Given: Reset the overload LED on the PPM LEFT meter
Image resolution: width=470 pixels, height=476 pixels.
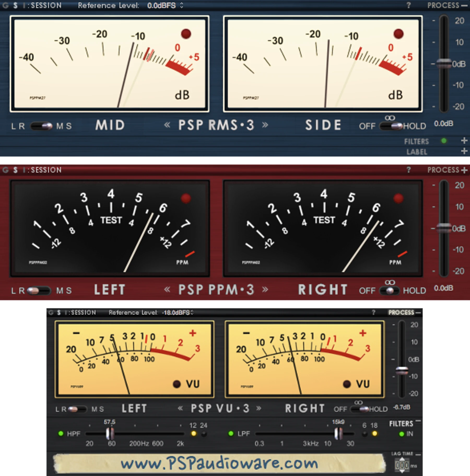Looking at the screenshot, I should click(186, 198).
